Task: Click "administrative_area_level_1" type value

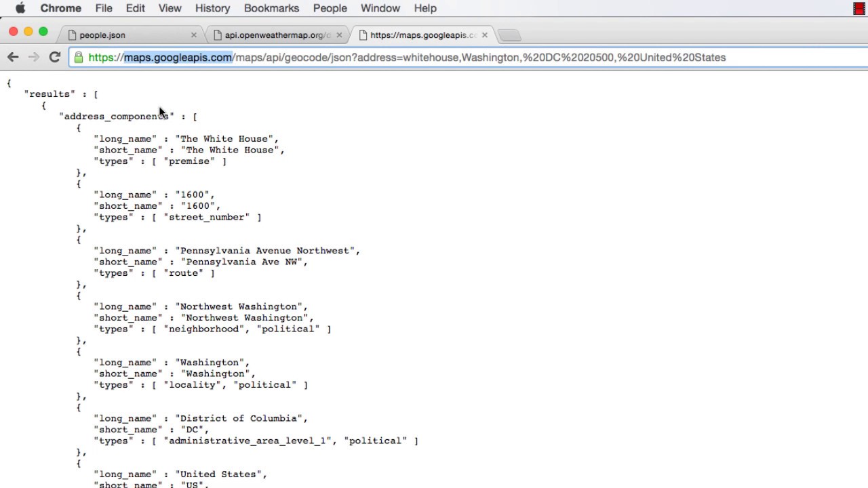Action: pos(248,441)
